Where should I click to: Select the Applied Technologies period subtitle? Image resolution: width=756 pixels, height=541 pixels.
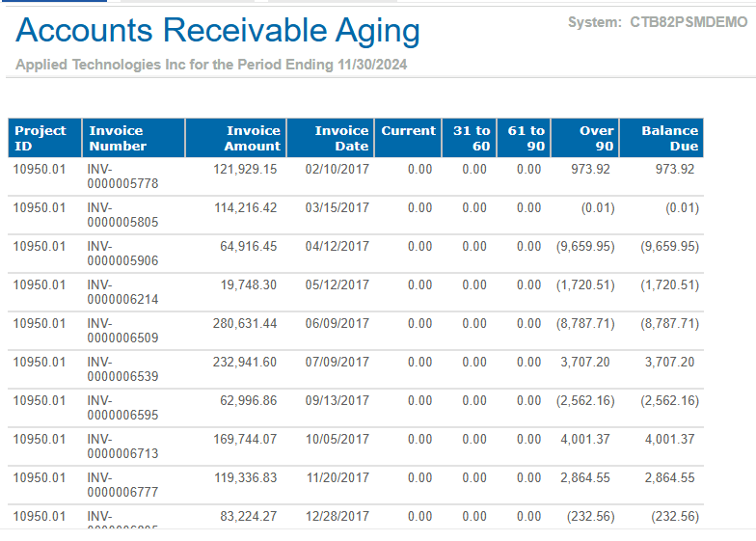213,65
